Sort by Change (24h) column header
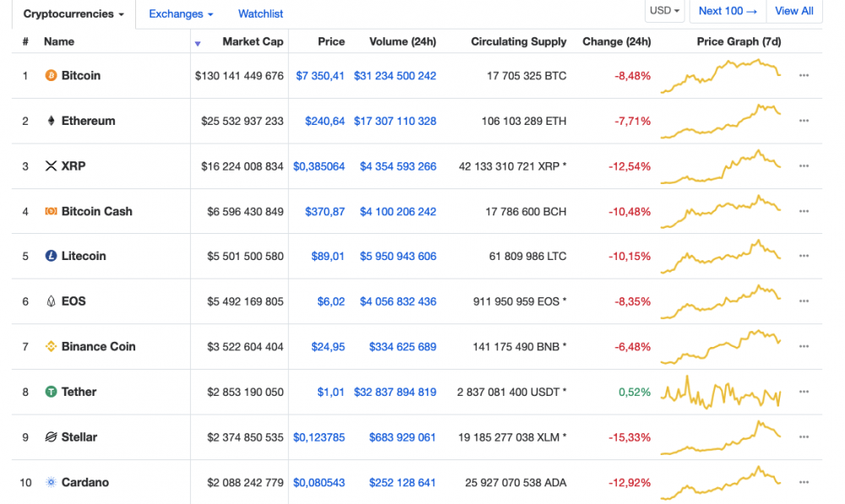Image resolution: width=845 pixels, height=504 pixels. (x=617, y=41)
